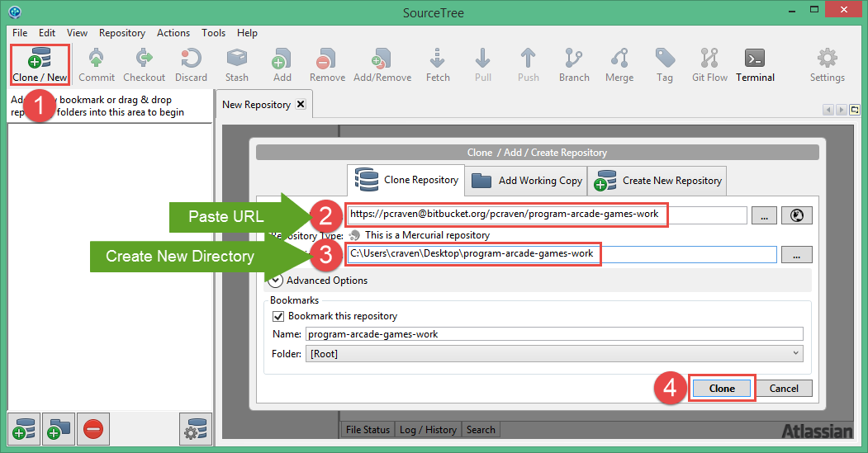Viewport: 868px width, 453px height.
Task: Click the destination path input field
Action: [x=562, y=254]
